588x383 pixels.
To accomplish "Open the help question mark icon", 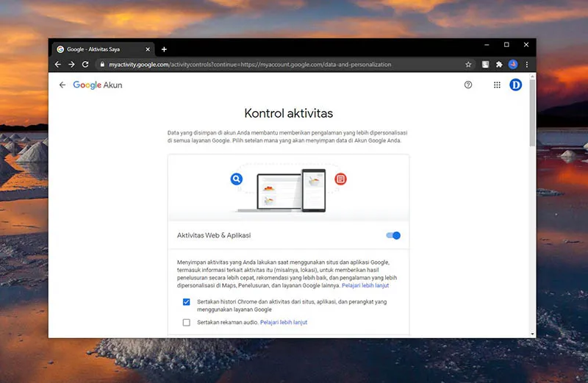I will pyautogui.click(x=468, y=85).
